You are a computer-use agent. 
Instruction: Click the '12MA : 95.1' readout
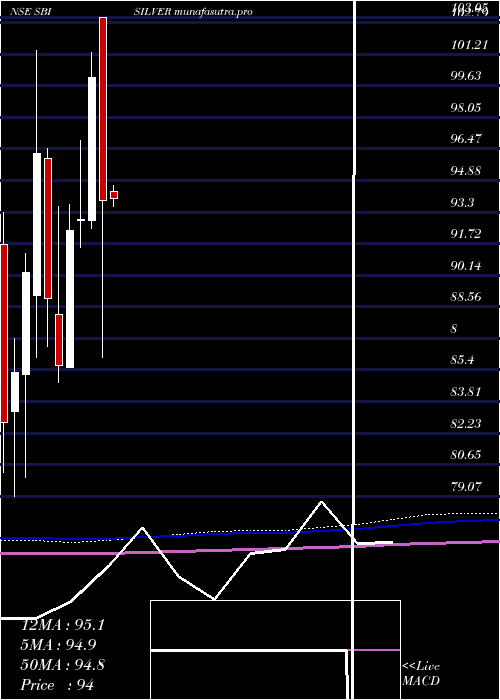click(63, 625)
